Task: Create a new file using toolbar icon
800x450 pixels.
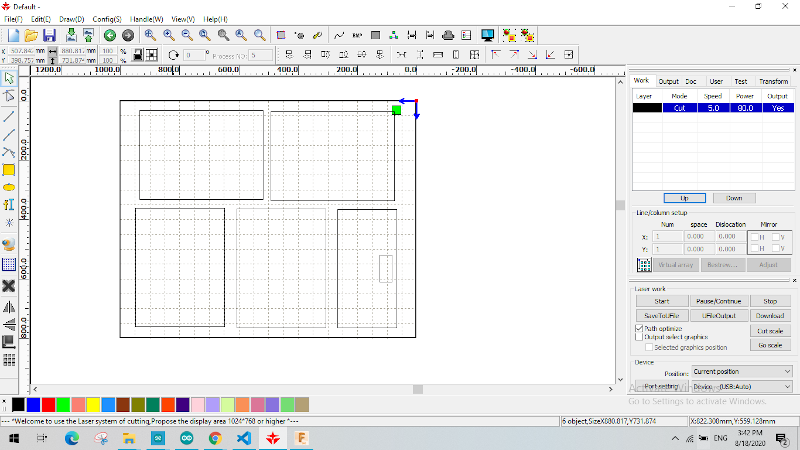Action: [13, 35]
